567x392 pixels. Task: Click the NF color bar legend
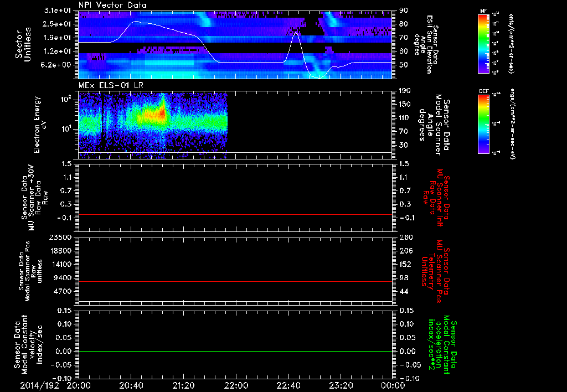tap(484, 44)
